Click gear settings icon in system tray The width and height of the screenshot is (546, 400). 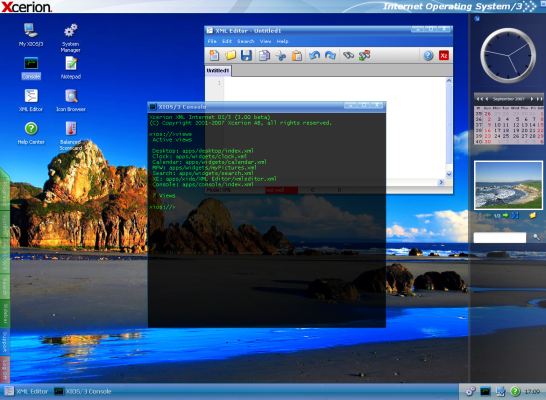(470, 392)
